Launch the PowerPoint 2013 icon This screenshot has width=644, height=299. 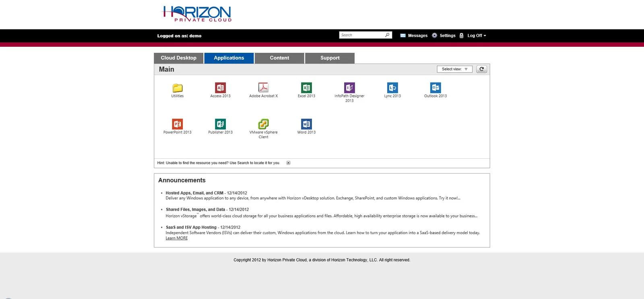[x=178, y=124]
